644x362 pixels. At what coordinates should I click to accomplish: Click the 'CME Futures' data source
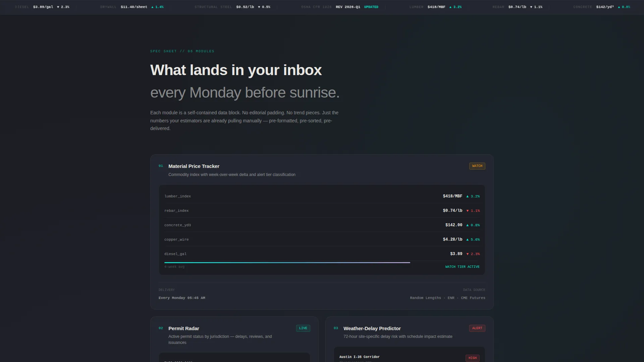pyautogui.click(x=473, y=298)
